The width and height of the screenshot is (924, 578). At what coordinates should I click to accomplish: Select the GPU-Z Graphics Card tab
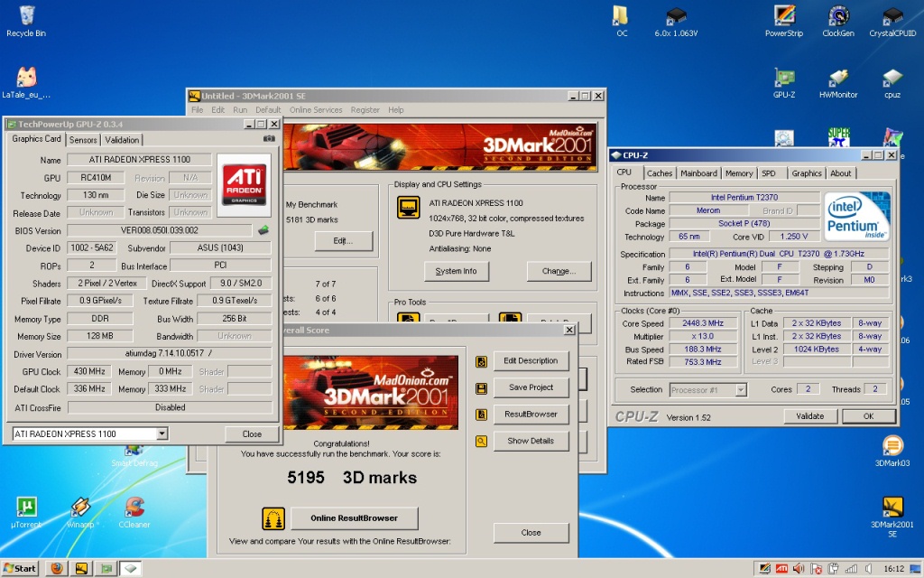(x=36, y=138)
